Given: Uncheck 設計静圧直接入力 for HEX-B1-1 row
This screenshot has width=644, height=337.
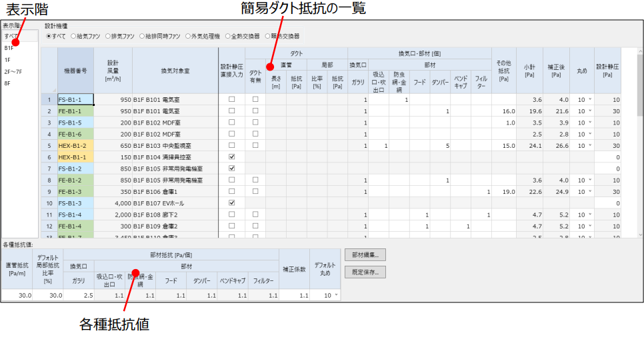Looking at the screenshot, I should (231, 157).
